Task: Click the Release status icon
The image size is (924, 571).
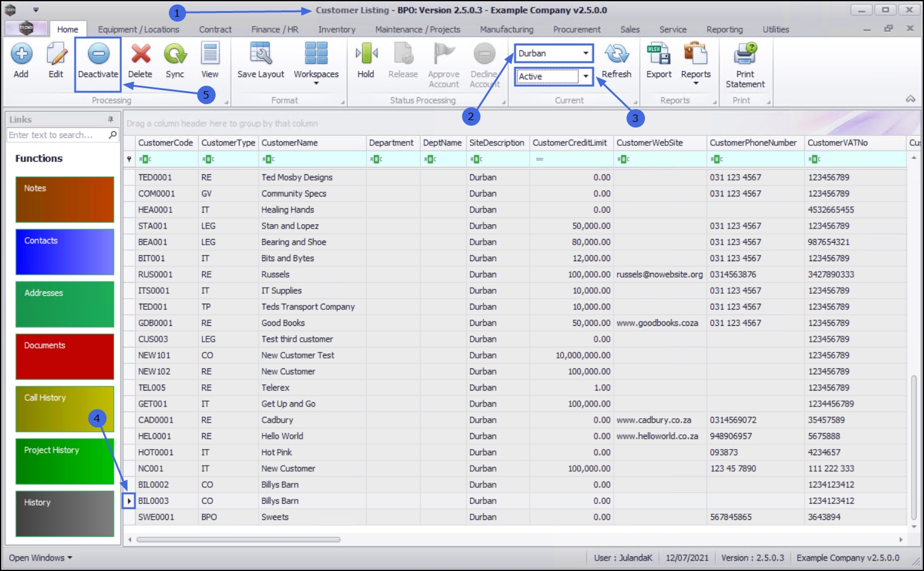Action: 403,54
